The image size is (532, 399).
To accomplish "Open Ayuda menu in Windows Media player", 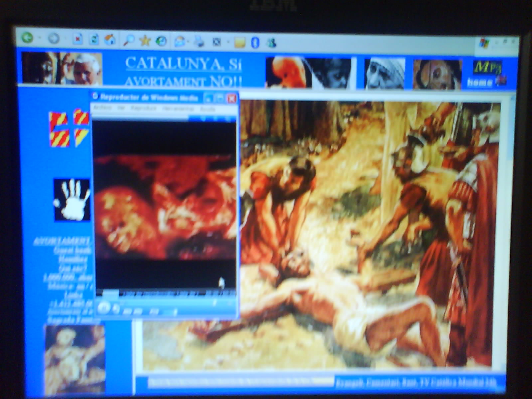I will click(x=207, y=109).
